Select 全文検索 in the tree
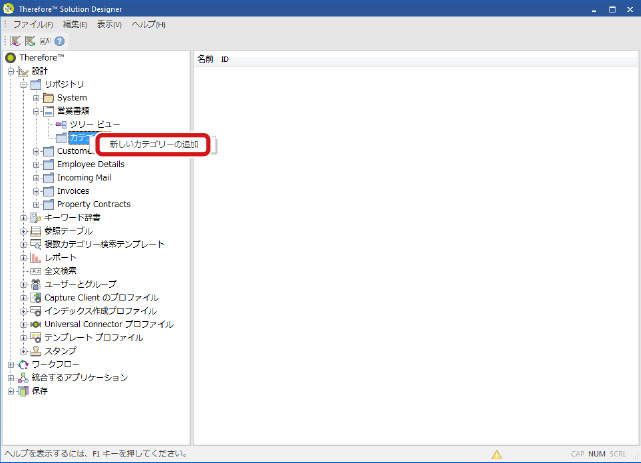Image resolution: width=641 pixels, height=463 pixels. coord(60,271)
